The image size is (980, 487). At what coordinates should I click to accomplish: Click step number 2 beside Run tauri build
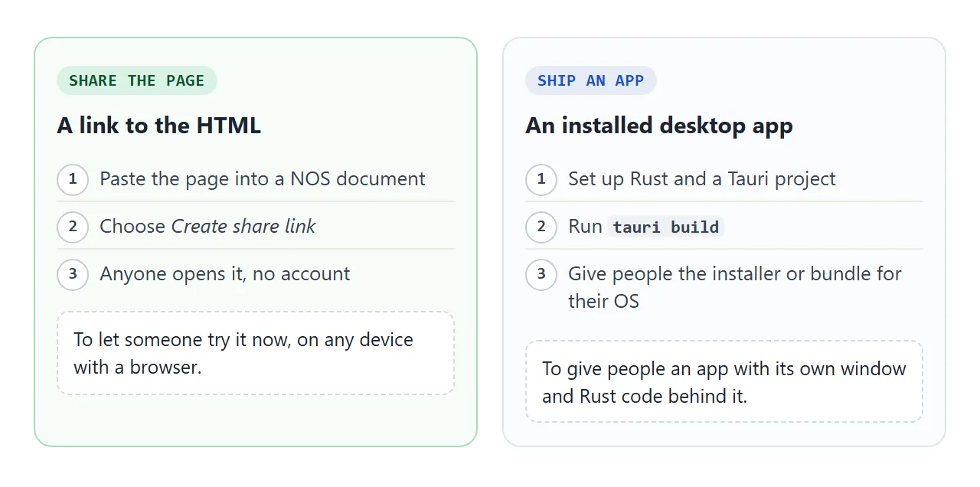click(x=541, y=227)
